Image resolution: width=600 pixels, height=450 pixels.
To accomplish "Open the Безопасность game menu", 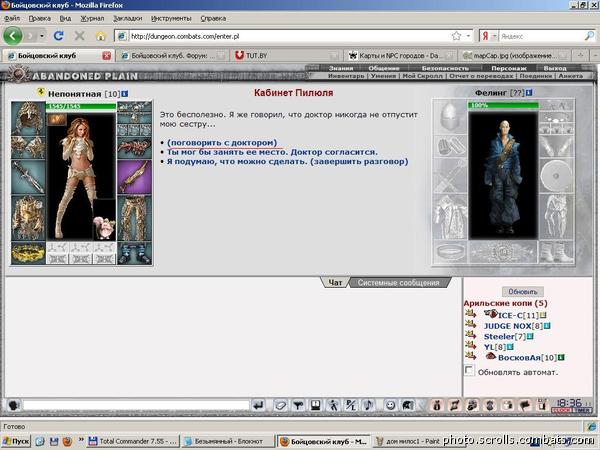I will coord(445,68).
